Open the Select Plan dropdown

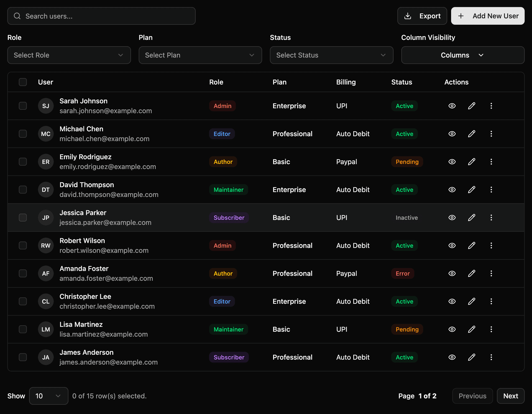pyautogui.click(x=200, y=55)
